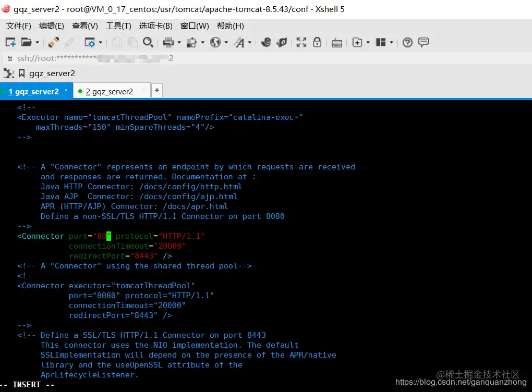The image size is (532, 392).
Task: Click the Disconnect plug icon
Action: pos(69,42)
